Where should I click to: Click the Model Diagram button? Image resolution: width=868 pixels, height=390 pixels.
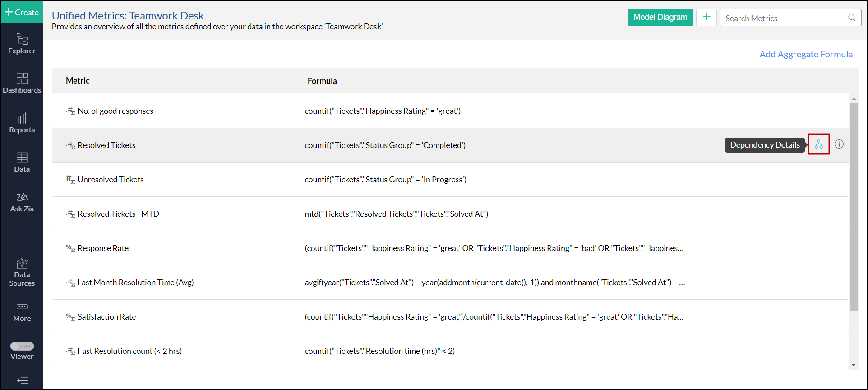coord(660,18)
